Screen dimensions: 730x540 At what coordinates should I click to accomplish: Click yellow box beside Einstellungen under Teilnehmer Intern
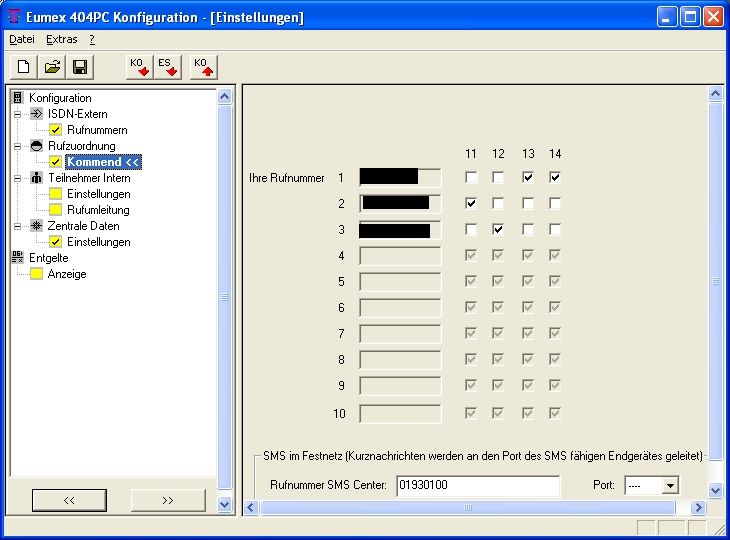pos(55,194)
